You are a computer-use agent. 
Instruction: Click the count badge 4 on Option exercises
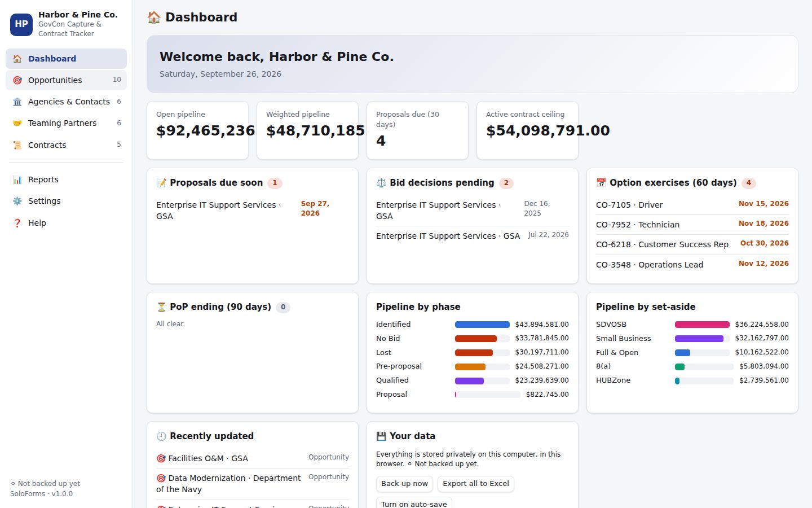(x=749, y=183)
